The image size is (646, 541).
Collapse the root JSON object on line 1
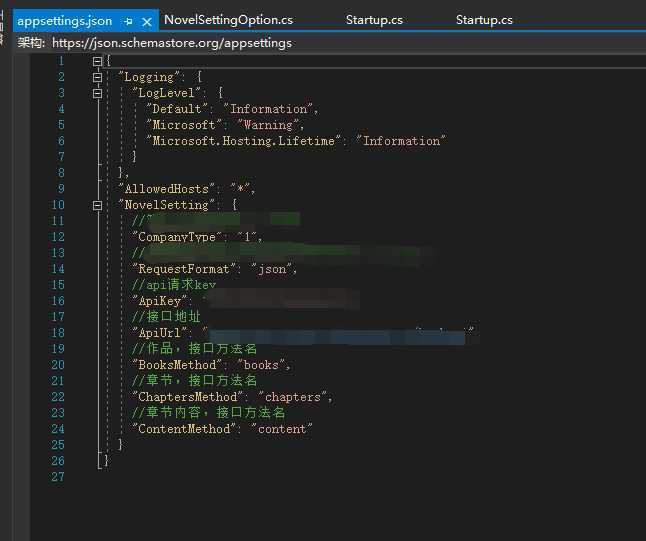pyautogui.click(x=97, y=61)
